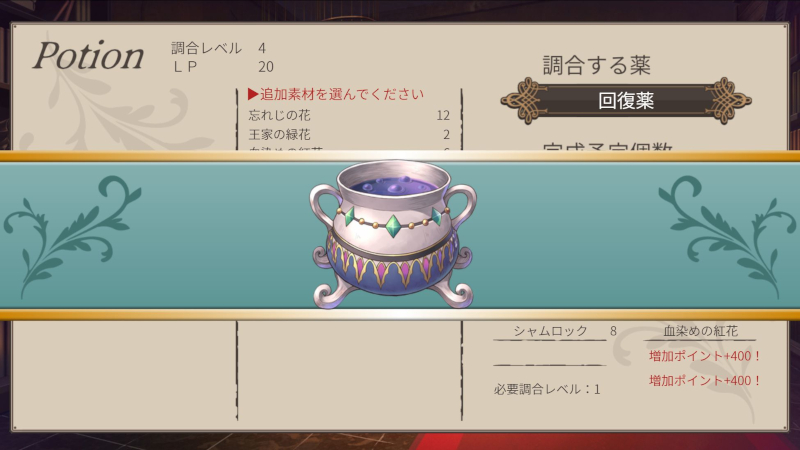Choose the partially hidden third material entry
Viewport: 800px width, 450px height.
349,149
